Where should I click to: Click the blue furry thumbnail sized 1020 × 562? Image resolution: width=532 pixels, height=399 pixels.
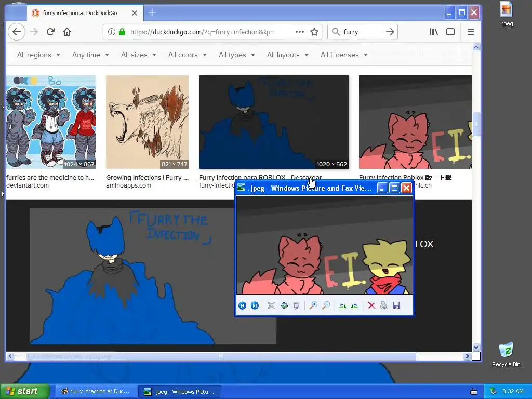pyautogui.click(x=273, y=122)
